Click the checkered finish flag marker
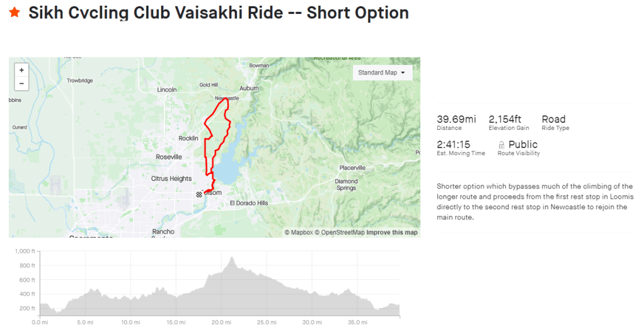The height and width of the screenshot is (331, 644). 199,195
